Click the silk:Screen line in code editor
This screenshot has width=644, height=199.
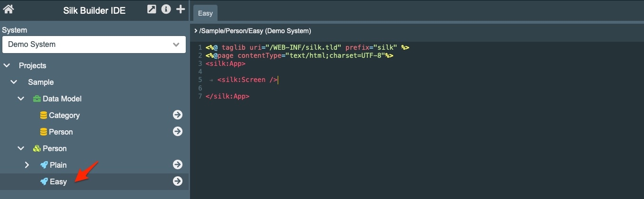pyautogui.click(x=247, y=80)
